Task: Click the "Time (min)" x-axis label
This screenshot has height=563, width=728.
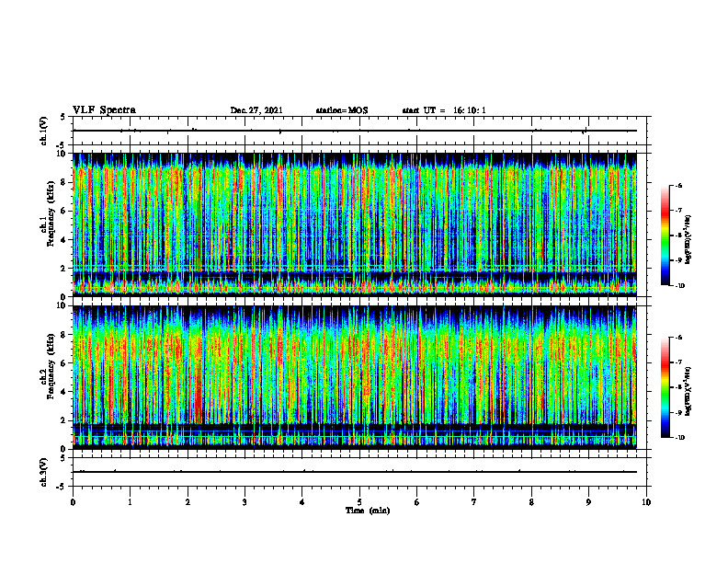Action: 368,511
